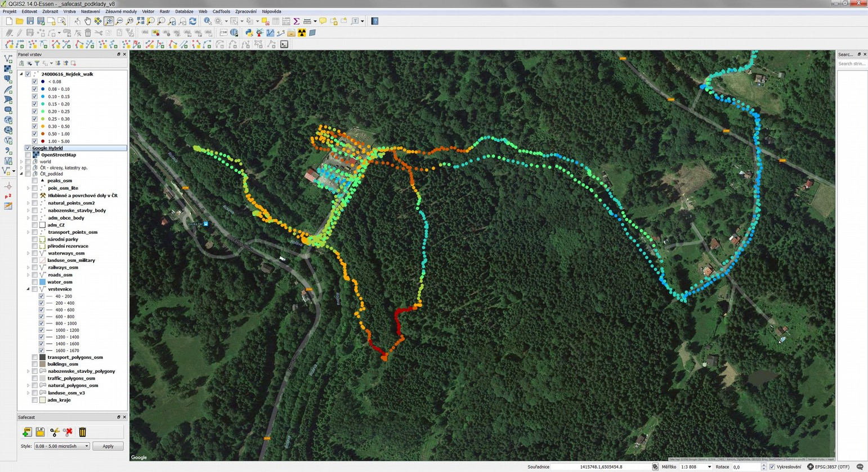Click the Safecast delete trash icon
The image size is (868, 472).
tap(82, 432)
